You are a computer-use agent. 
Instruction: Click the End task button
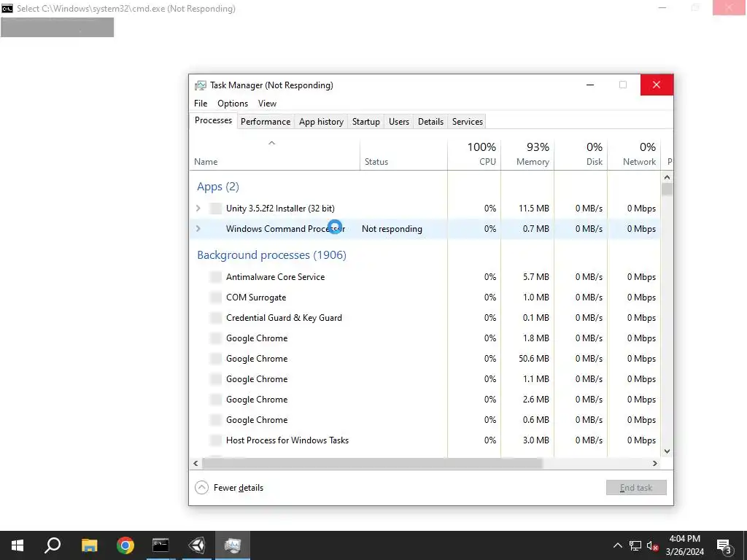(636, 488)
